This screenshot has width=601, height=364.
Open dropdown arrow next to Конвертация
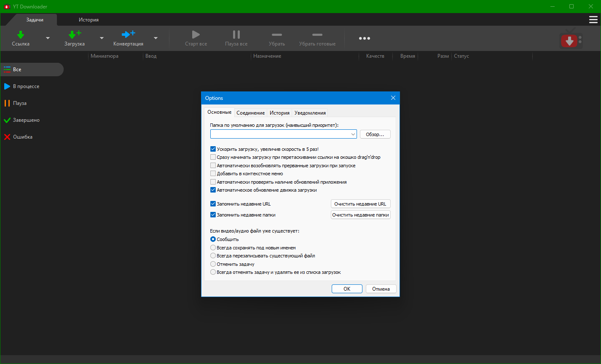(x=156, y=38)
